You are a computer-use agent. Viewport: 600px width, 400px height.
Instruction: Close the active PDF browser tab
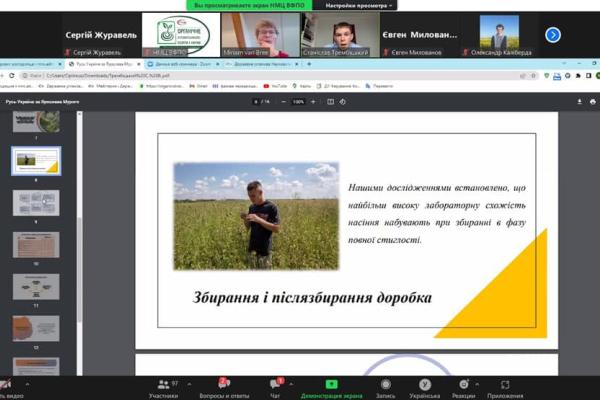point(139,64)
